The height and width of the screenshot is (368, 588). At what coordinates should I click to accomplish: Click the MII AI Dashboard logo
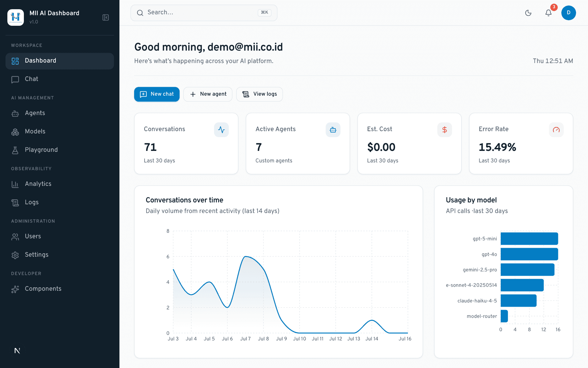pos(16,17)
